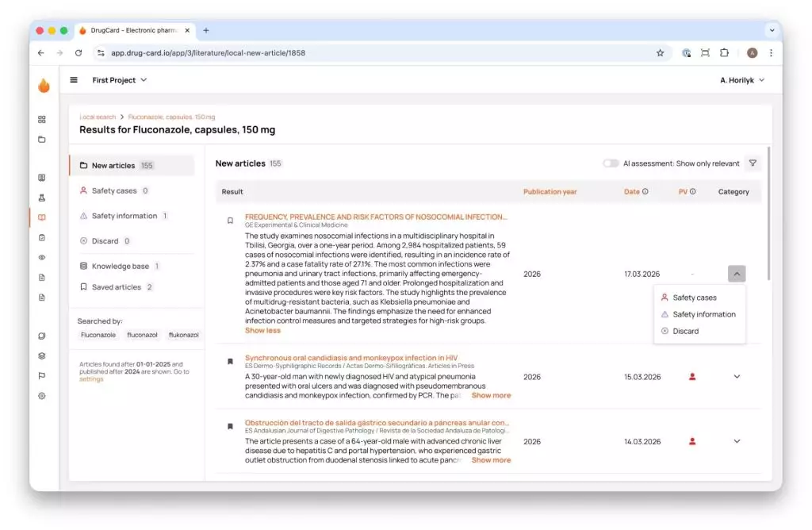
Task: Go to settings link in sidebar note
Action: pos(91,379)
